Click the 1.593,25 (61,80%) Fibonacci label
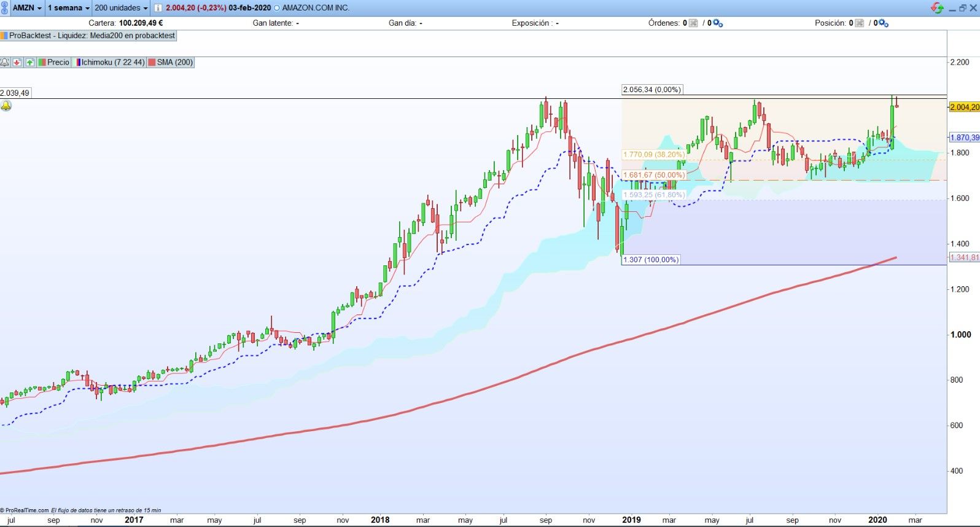Image resolution: width=980 pixels, height=527 pixels. point(653,195)
